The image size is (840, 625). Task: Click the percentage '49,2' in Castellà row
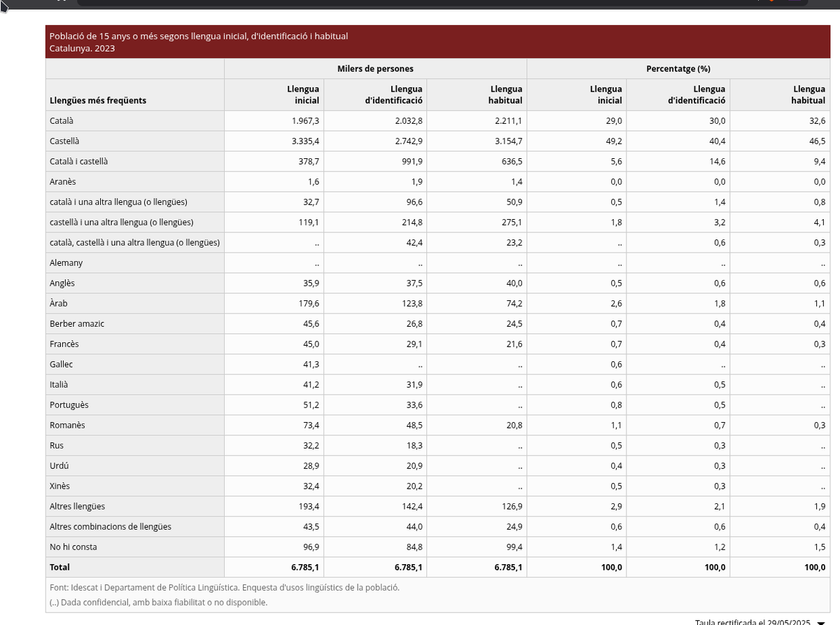615,141
